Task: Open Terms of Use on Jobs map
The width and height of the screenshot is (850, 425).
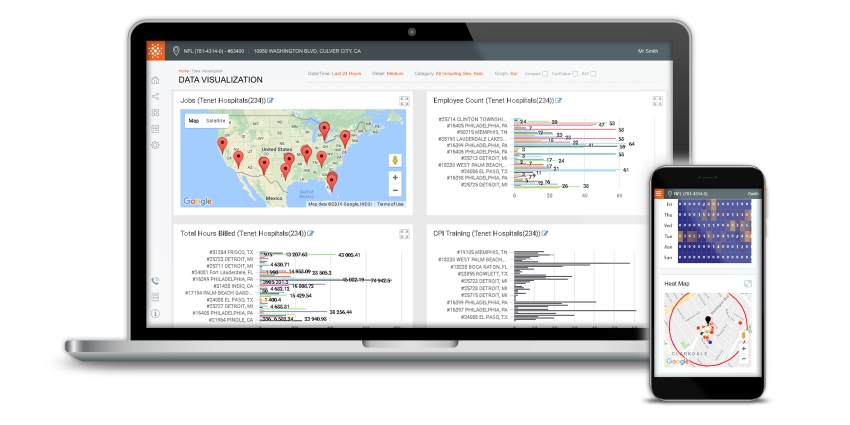Action: click(390, 204)
